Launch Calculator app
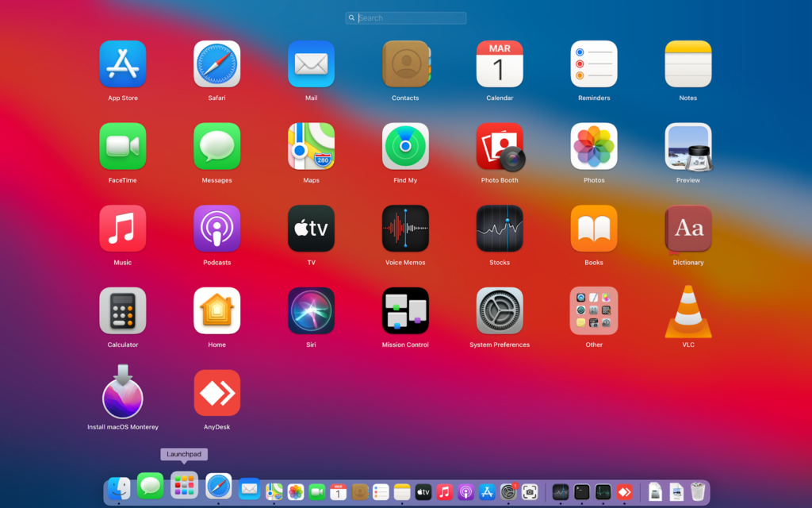812x508 pixels. [122, 311]
